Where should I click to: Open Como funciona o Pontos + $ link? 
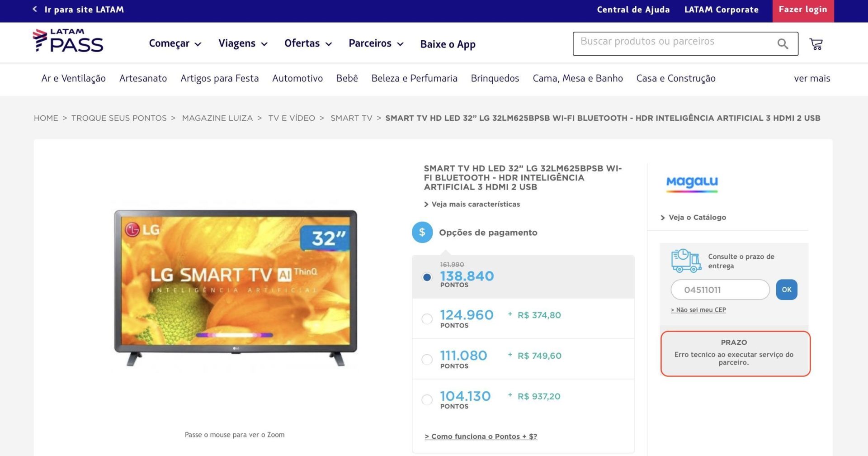[x=481, y=437]
